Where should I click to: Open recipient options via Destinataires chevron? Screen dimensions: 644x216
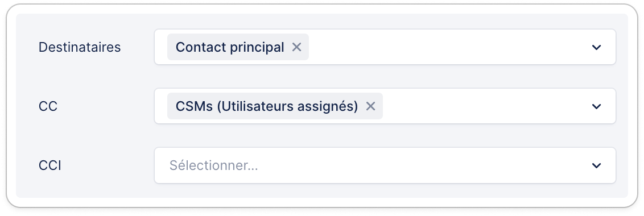[x=596, y=47]
